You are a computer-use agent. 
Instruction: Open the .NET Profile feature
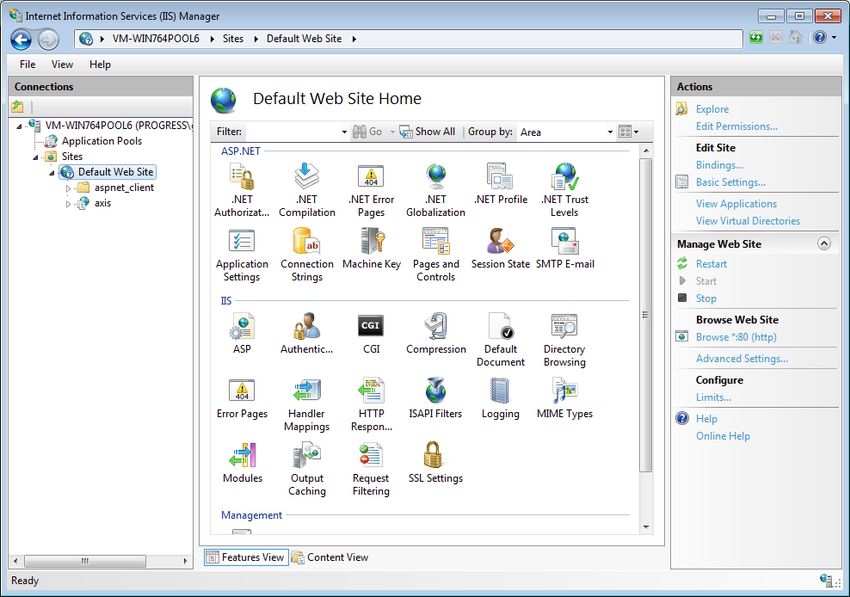point(500,184)
